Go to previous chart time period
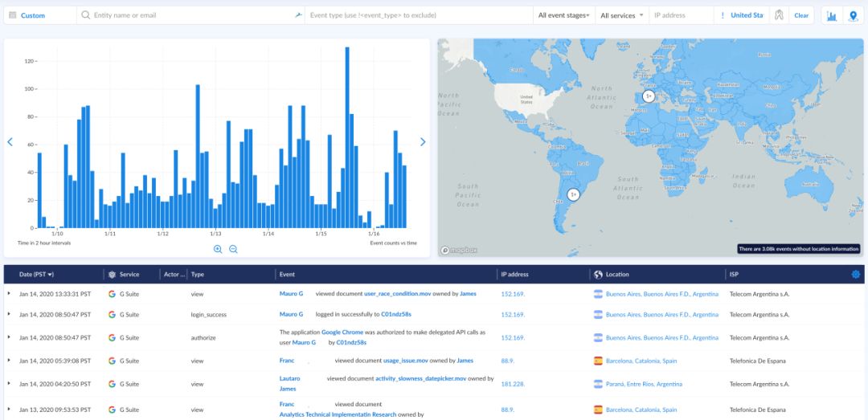868x420 pixels. pos(10,142)
